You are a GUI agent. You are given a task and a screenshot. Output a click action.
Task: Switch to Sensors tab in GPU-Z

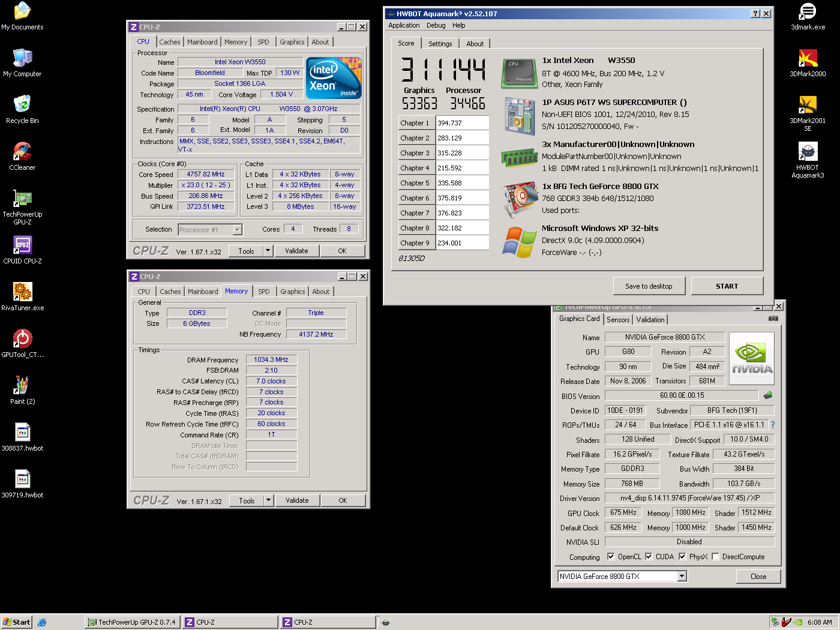[x=618, y=320]
